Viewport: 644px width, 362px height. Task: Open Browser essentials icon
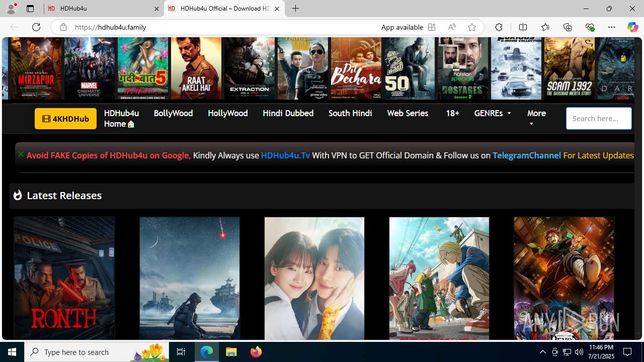pyautogui.click(x=589, y=27)
